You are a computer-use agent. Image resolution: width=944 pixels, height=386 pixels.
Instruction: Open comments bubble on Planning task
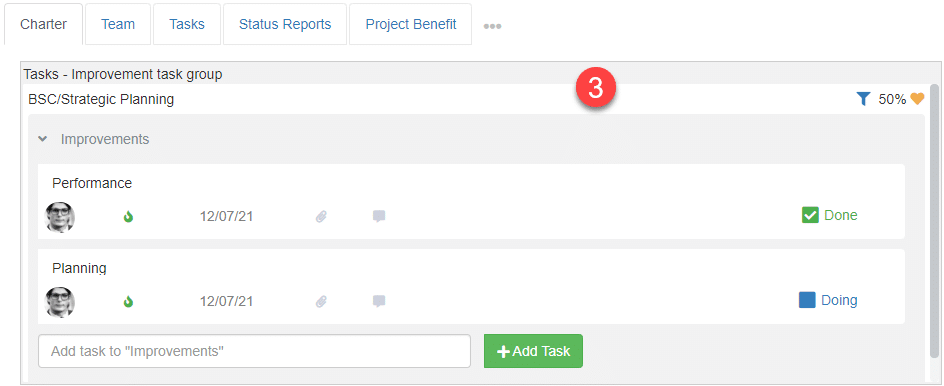coord(379,301)
